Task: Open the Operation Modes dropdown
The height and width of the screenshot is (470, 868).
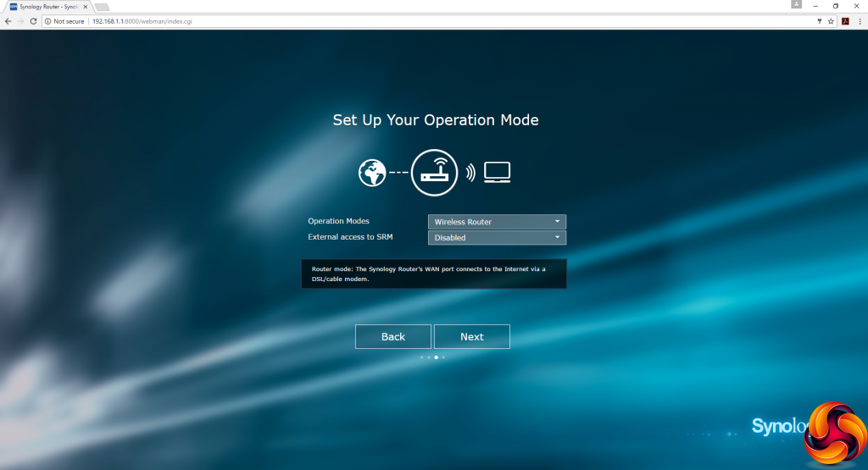Action: (x=497, y=222)
